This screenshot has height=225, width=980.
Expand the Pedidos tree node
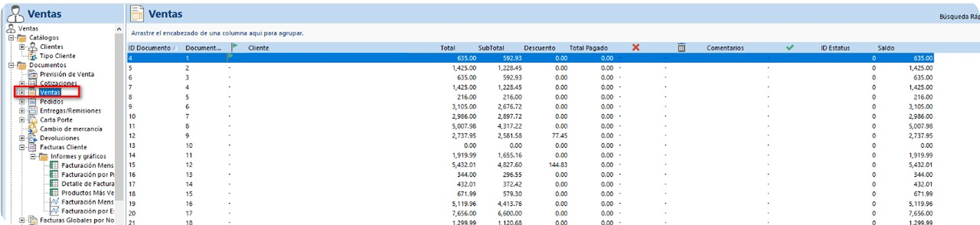coord(22,102)
